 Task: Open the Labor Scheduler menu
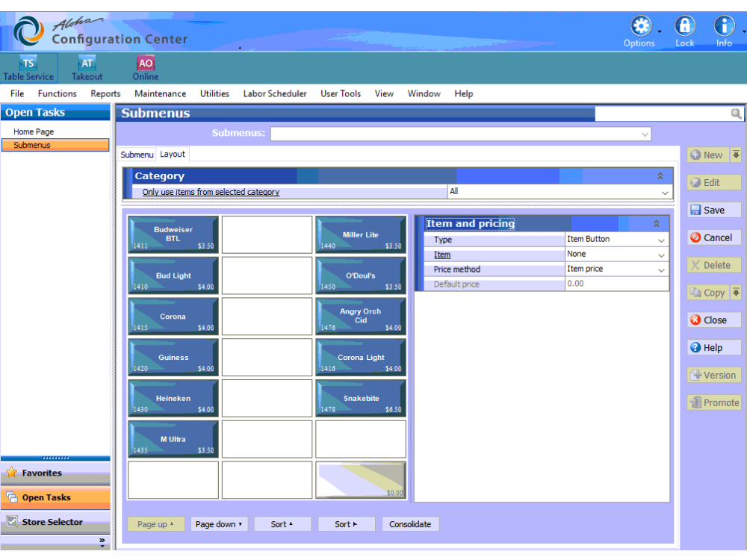(275, 94)
